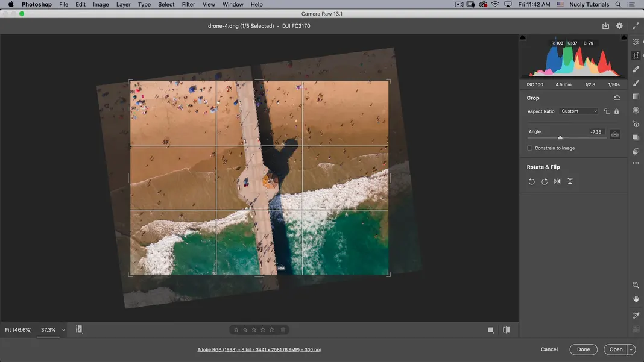Open Camera Raw preferences gear
The width and height of the screenshot is (644, 362).
pos(619,26)
